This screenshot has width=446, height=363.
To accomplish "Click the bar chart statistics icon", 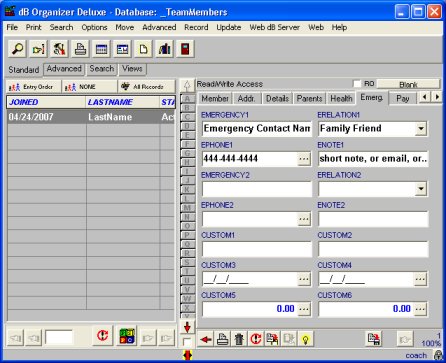I will 164,49.
